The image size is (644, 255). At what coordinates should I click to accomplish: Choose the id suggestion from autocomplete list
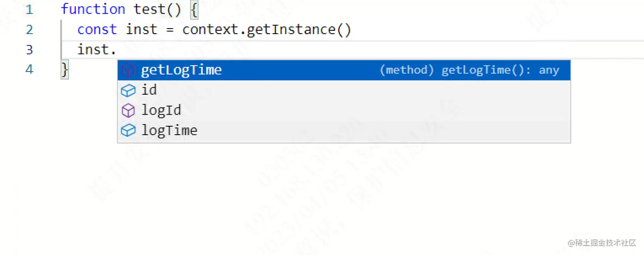click(344, 90)
